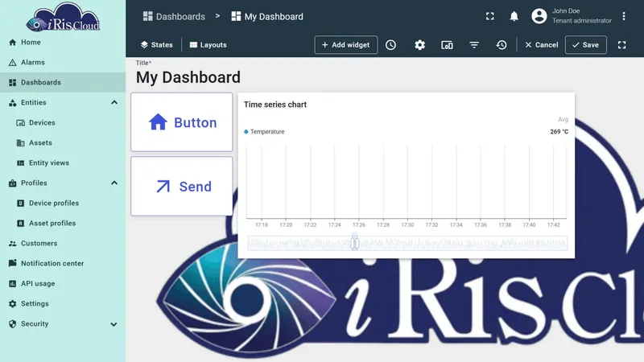The image size is (644, 362).
Task: Expand the Security group chevron
Action: [x=114, y=324]
